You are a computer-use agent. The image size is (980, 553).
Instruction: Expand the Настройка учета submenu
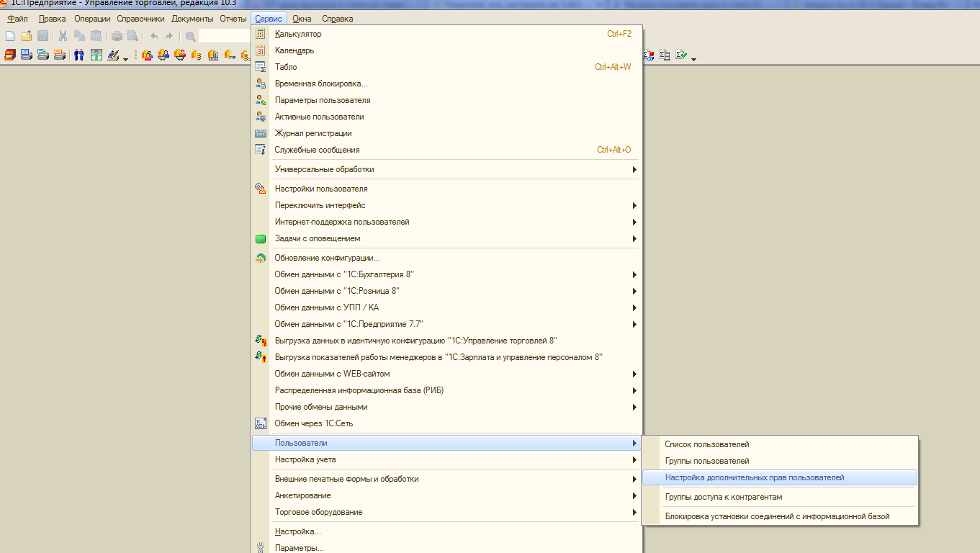click(x=634, y=459)
